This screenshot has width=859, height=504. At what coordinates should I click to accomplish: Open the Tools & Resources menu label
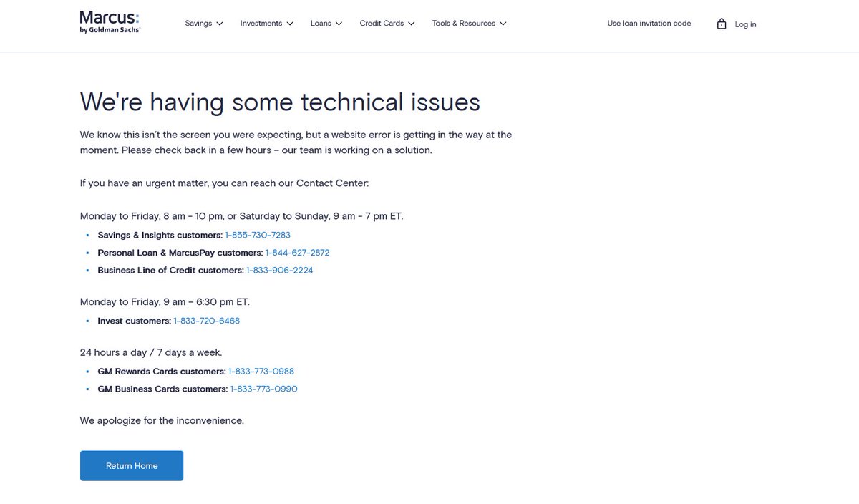[x=464, y=24]
